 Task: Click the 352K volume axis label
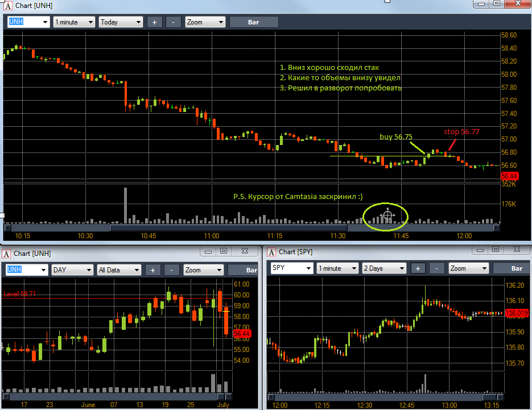click(x=509, y=184)
